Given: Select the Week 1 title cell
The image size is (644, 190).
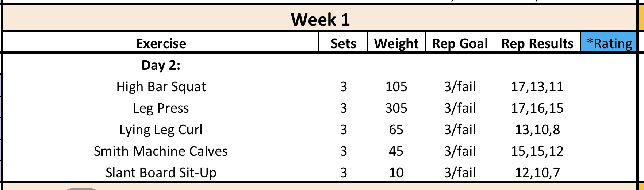Looking at the screenshot, I should pos(320,19).
